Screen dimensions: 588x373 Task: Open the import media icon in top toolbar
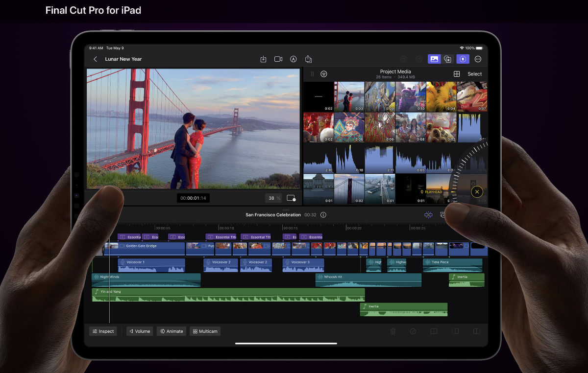point(263,59)
